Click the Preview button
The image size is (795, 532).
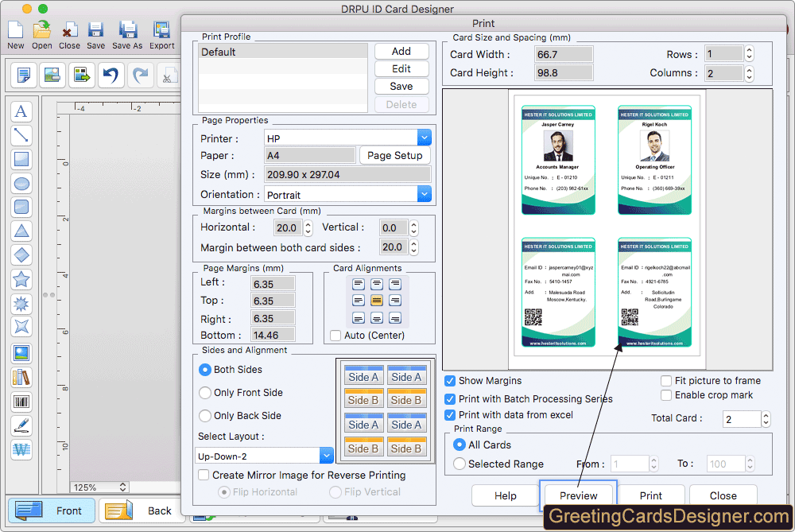578,495
